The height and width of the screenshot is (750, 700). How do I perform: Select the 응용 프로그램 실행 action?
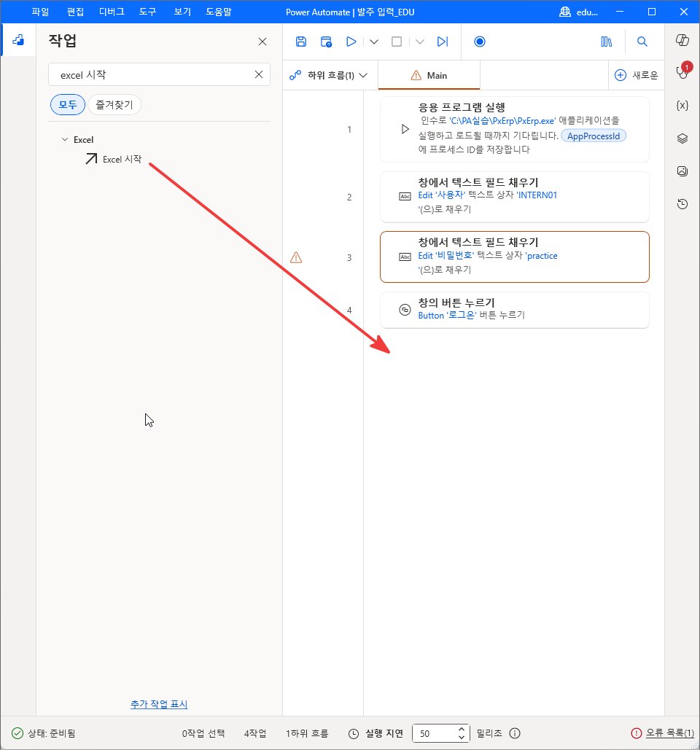[514, 129]
